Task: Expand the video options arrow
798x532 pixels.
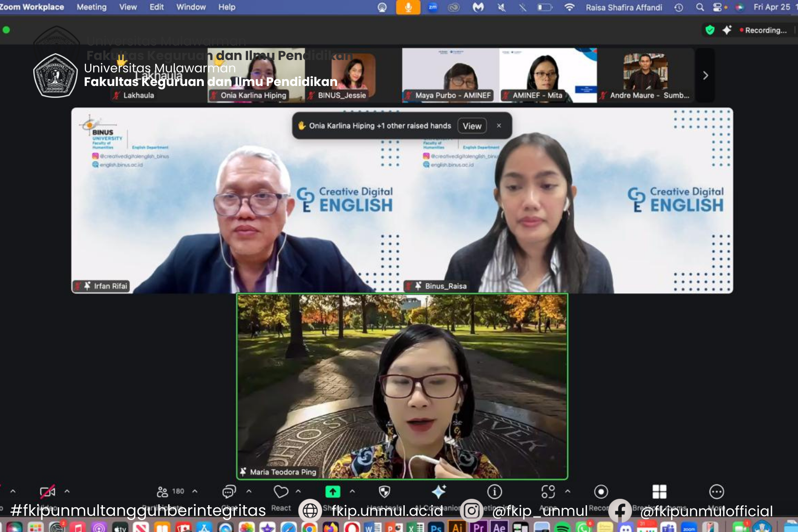Action: pyautogui.click(x=67, y=491)
